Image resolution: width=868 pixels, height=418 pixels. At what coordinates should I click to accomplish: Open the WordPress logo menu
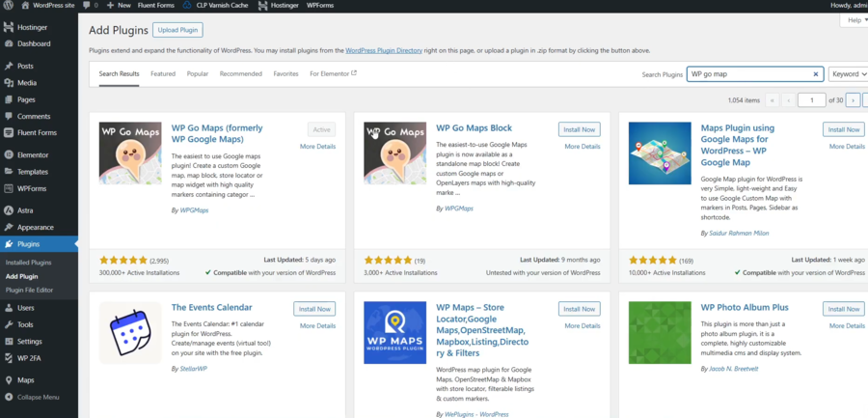click(x=9, y=5)
